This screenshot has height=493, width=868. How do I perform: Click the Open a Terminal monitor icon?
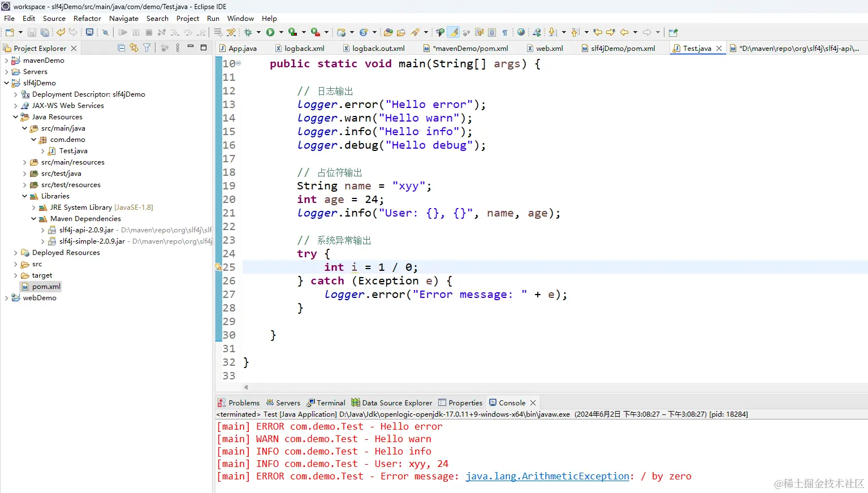[89, 32]
